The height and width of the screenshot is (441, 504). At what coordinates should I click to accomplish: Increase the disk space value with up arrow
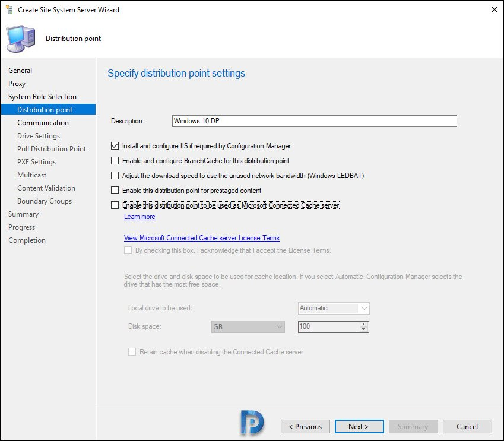(363, 324)
